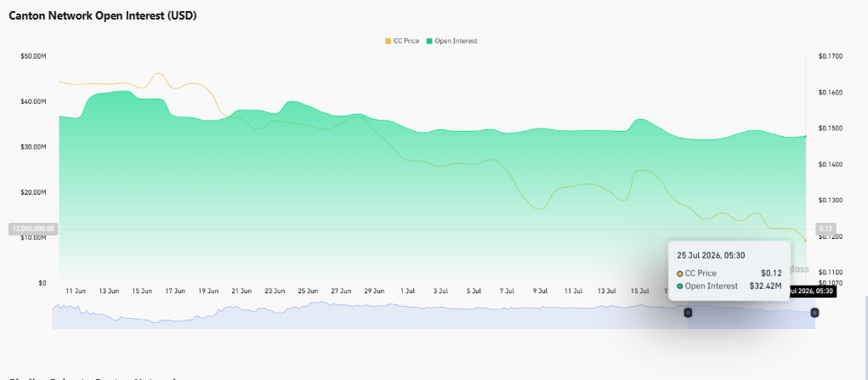868x380 pixels.
Task: Click the Canton Network Open Interest title
Action: tap(102, 16)
